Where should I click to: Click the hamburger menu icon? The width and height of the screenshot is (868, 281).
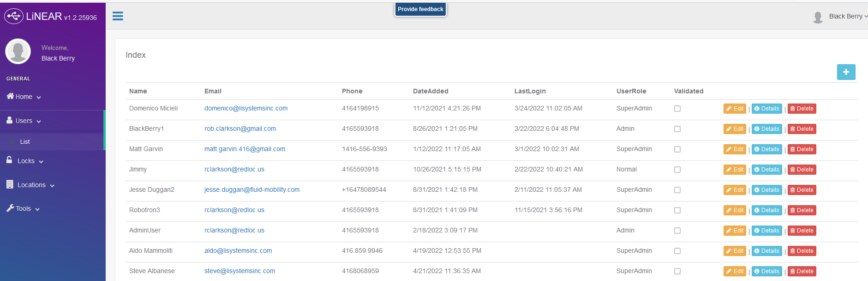tap(118, 16)
